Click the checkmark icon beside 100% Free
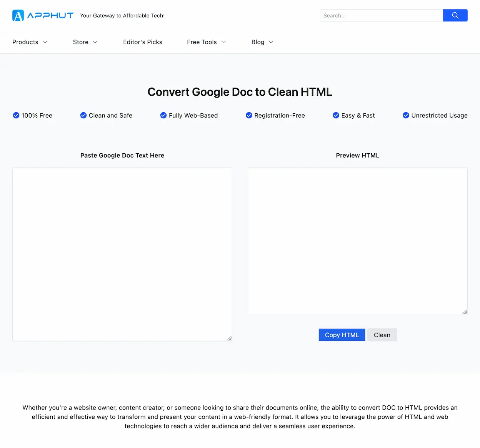480x448 pixels. click(16, 115)
